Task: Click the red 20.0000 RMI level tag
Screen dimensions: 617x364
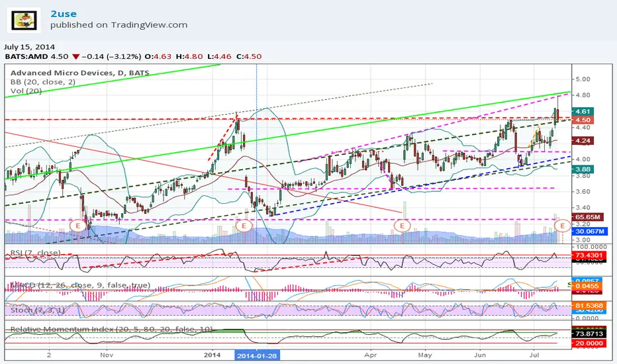Action: pos(589,343)
